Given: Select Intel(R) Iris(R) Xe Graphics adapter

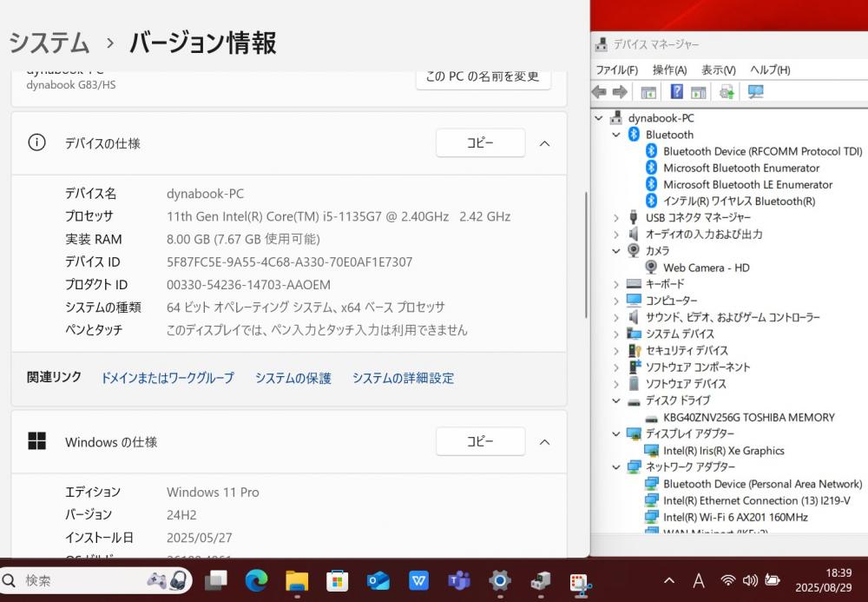Looking at the screenshot, I should [x=724, y=450].
